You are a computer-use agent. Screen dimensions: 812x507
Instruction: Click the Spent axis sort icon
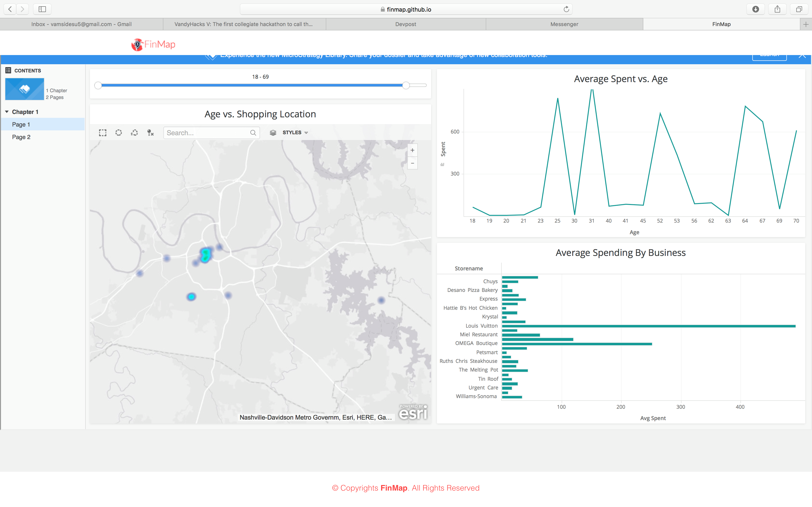pos(442,164)
